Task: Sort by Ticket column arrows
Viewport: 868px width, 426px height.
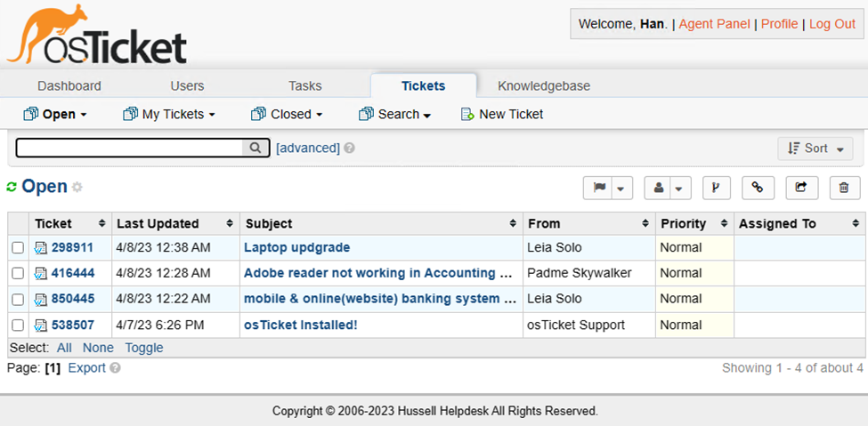Action: click(101, 223)
